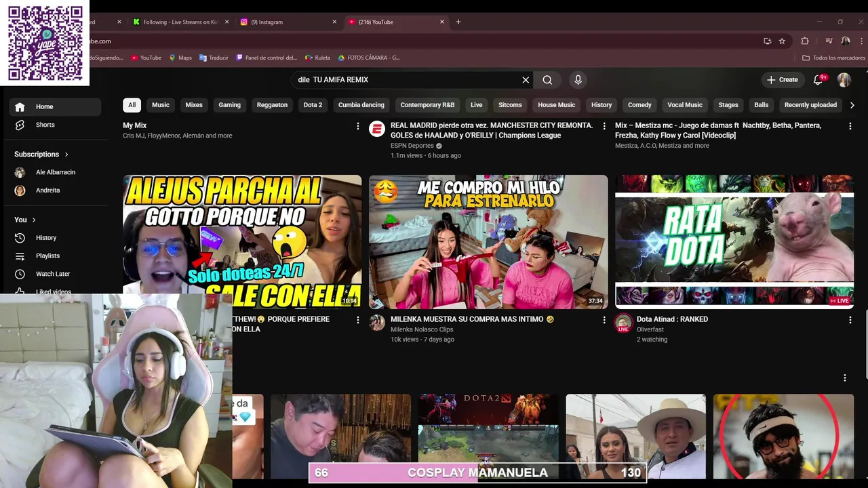Open Panel de control bookmark
The image size is (868, 488).
pos(267,58)
